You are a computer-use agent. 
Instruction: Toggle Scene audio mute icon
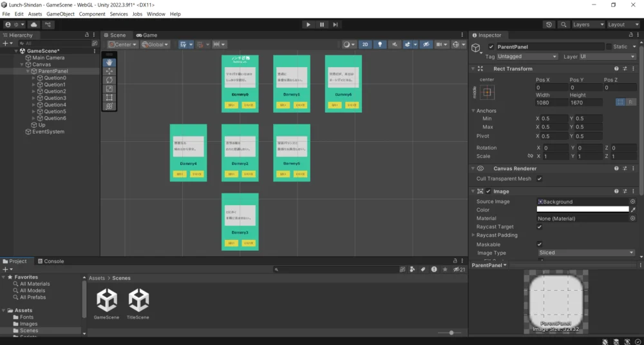point(395,44)
